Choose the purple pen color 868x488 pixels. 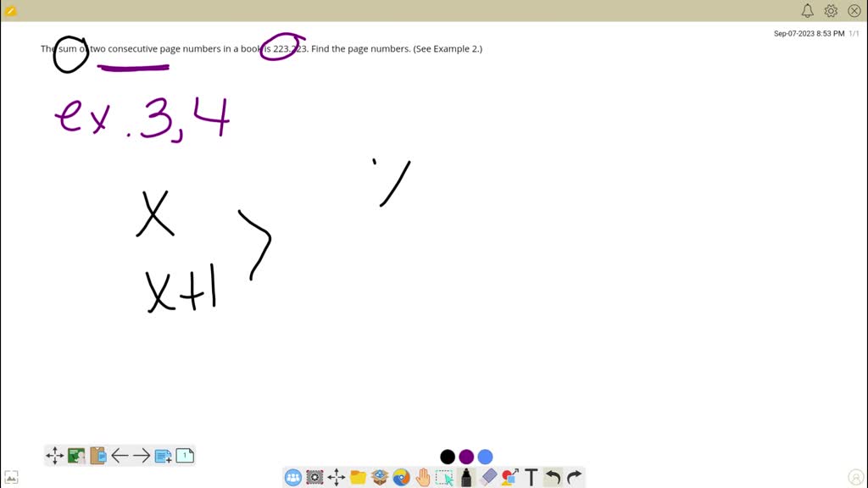(x=467, y=457)
